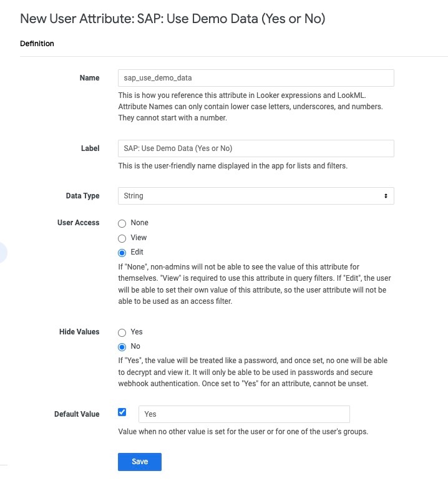Viewport: 448px width, 481px height.
Task: Uncheck the Default Value checkbox
Action: click(122, 412)
